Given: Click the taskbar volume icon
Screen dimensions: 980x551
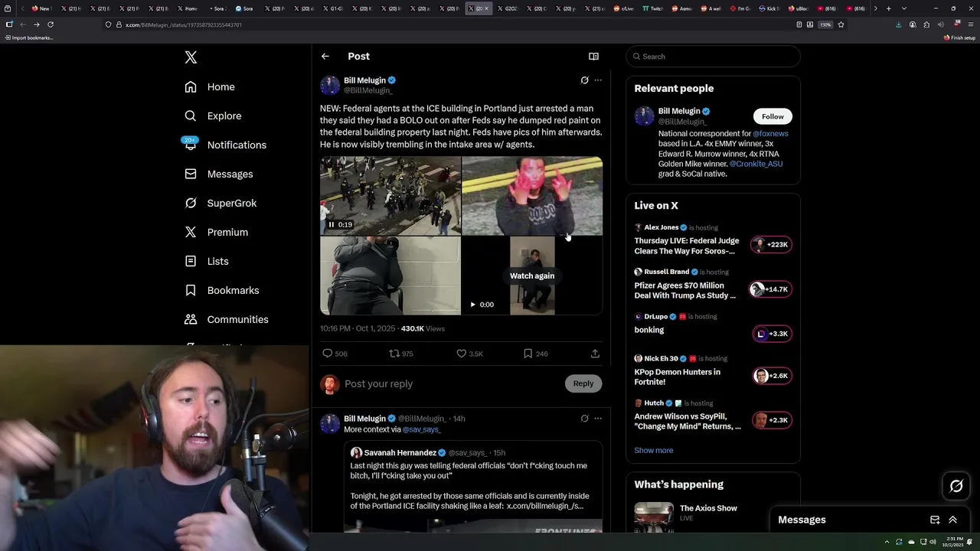Looking at the screenshot, I should 933,542.
